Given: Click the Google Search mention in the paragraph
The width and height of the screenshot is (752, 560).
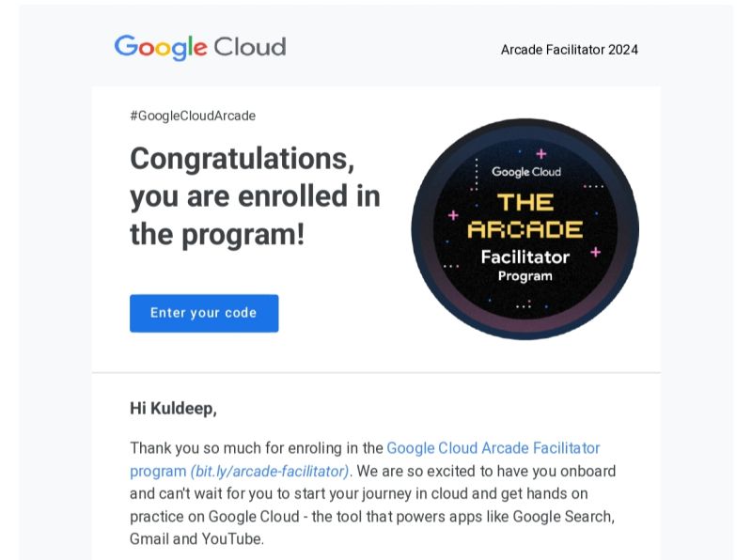Looking at the screenshot, I should pos(562,516).
